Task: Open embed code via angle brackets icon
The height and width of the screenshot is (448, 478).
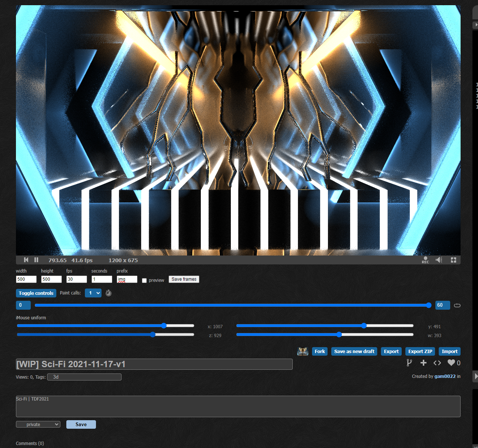Action: point(437,363)
